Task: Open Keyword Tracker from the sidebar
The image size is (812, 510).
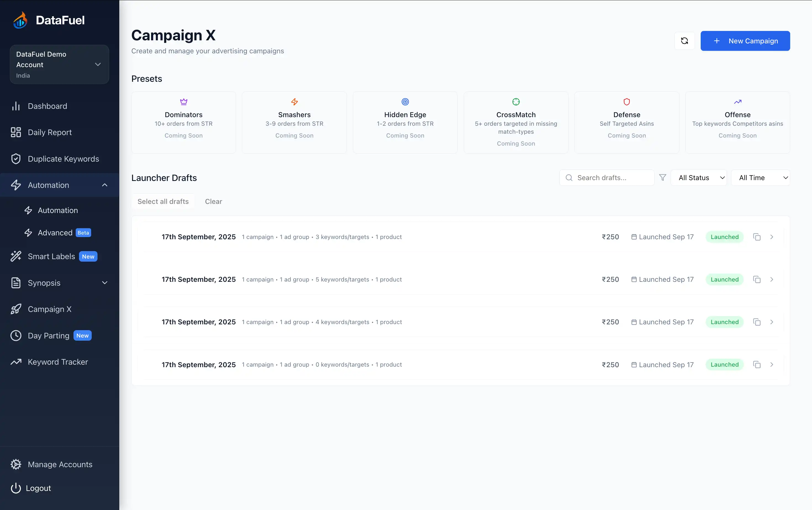Action: pos(58,362)
